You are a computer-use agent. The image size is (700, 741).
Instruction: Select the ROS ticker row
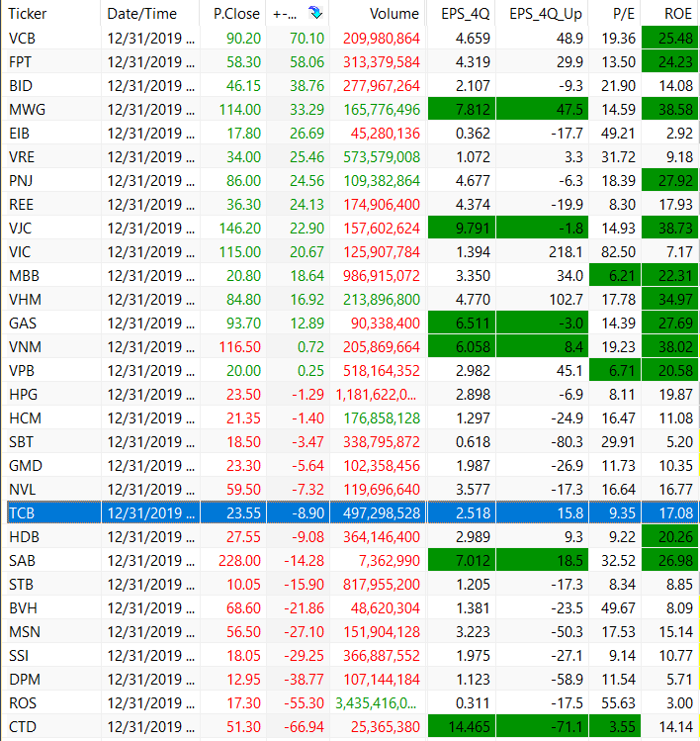coord(22,703)
